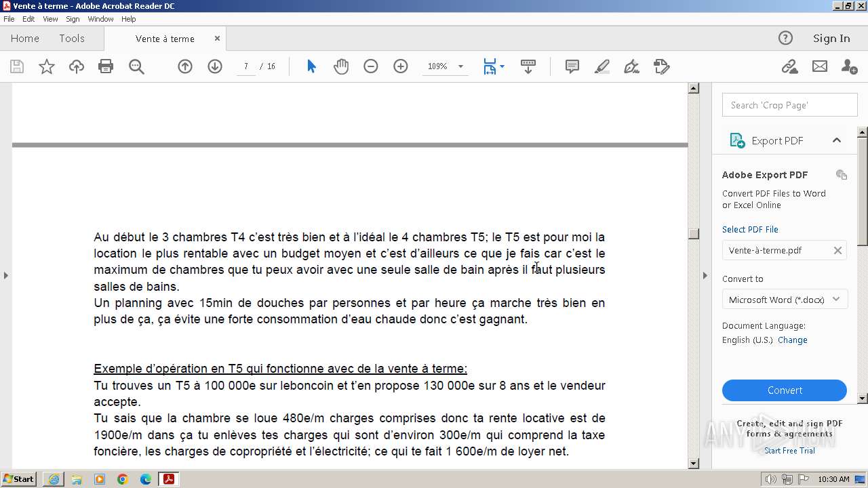Click Sign In

pyautogui.click(x=831, y=38)
